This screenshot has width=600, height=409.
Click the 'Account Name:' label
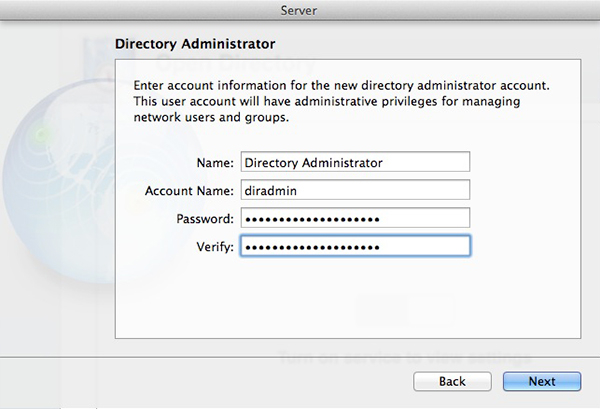click(189, 191)
